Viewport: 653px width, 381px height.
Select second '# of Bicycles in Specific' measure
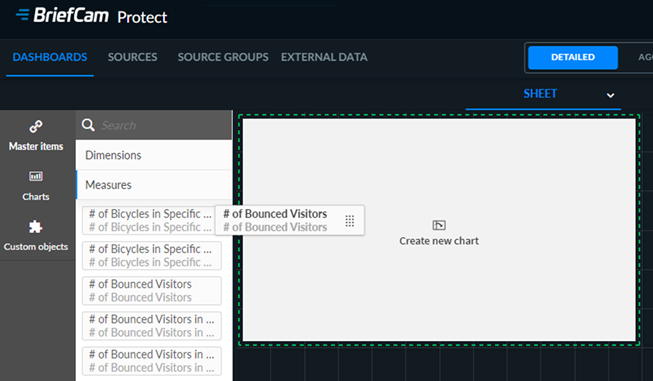(152, 255)
